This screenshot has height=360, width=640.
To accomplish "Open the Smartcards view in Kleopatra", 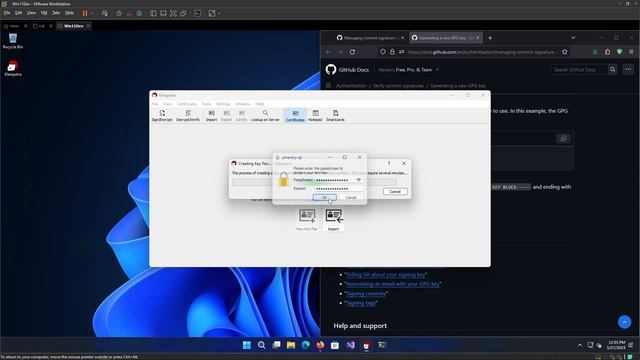I will pos(336,116).
